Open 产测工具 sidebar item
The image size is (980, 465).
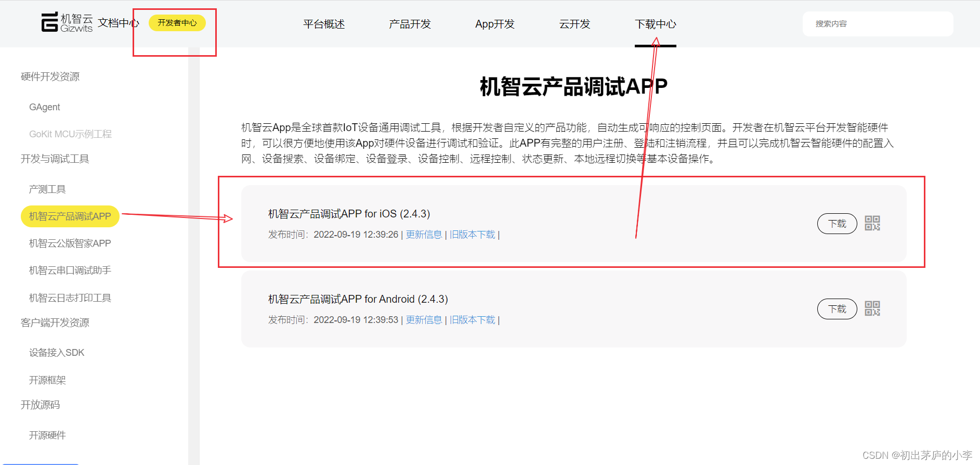tap(47, 189)
